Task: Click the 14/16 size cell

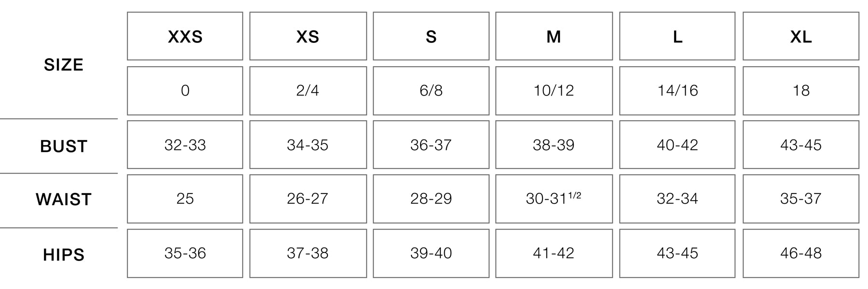Action: coord(677,91)
